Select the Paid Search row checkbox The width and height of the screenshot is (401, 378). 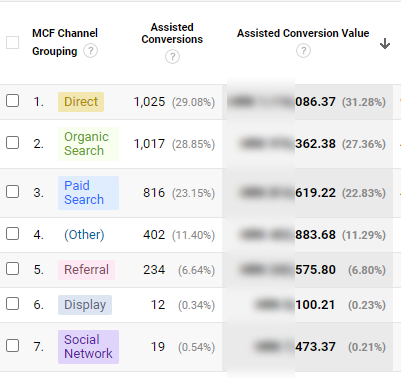(x=13, y=192)
